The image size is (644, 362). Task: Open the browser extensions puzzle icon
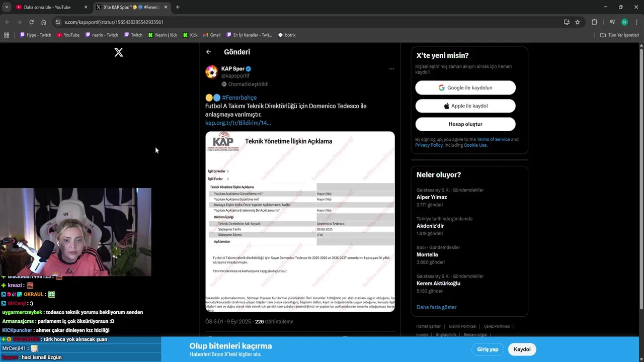[x=594, y=22]
